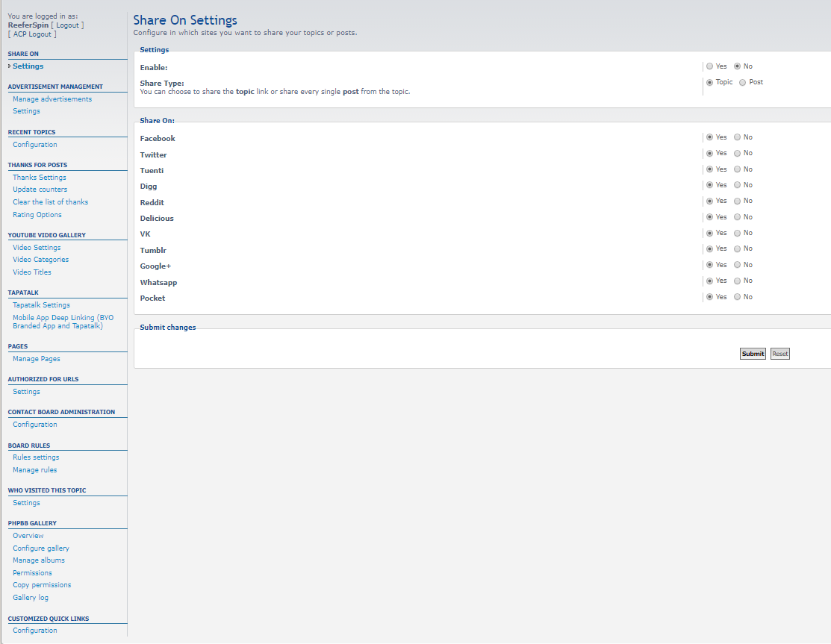Select Post as the share type

742,83
